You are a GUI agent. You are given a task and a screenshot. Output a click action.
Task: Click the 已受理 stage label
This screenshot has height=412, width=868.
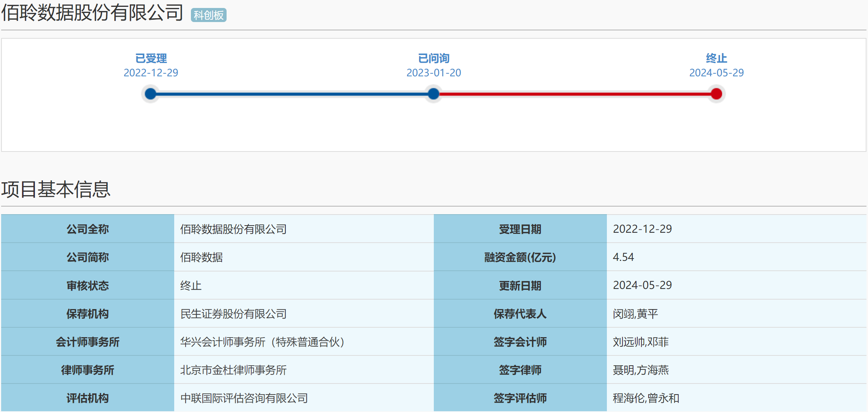click(x=151, y=58)
